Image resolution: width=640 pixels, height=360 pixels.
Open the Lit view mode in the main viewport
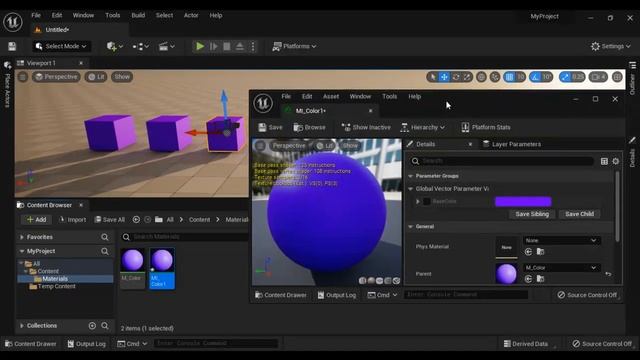(x=96, y=77)
